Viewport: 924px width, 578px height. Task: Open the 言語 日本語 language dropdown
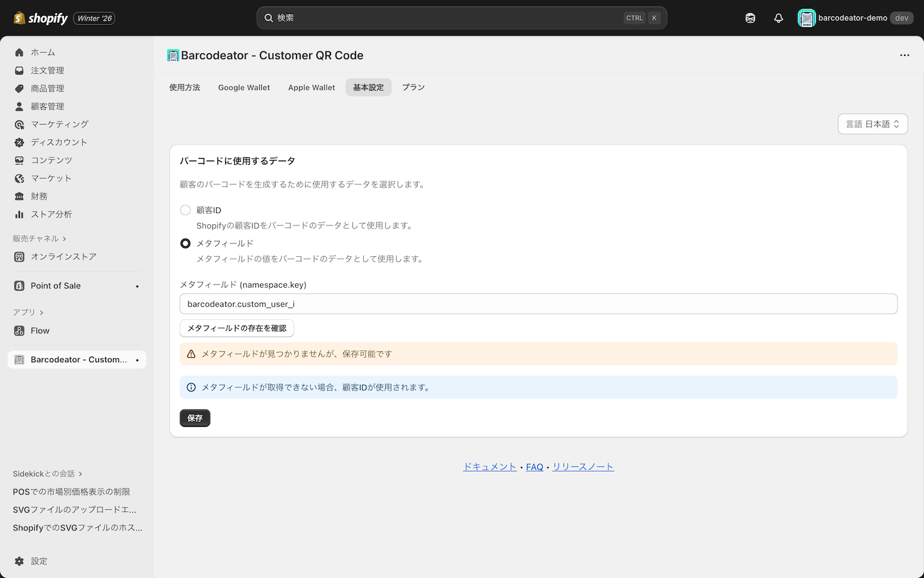pos(873,123)
